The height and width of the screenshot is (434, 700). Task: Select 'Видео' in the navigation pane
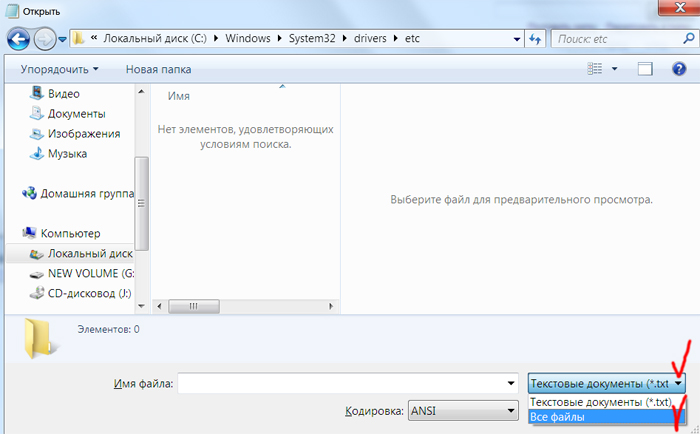pos(54,93)
